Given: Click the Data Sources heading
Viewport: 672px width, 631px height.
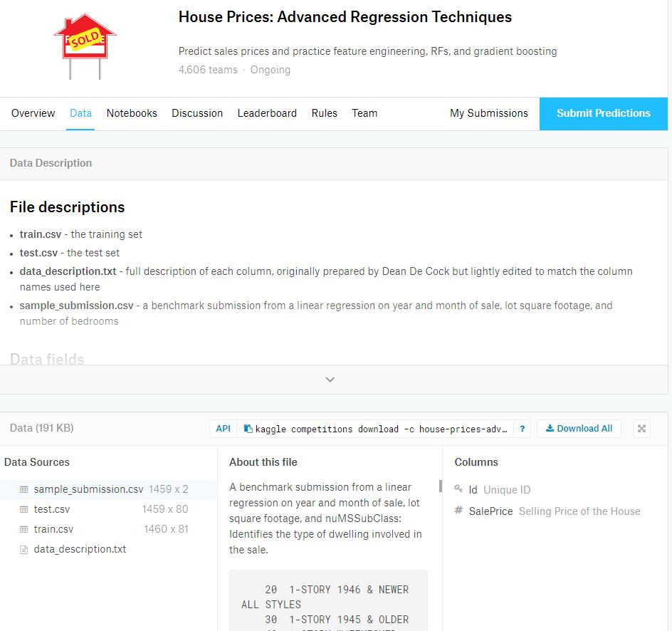Looking at the screenshot, I should pyautogui.click(x=37, y=462).
